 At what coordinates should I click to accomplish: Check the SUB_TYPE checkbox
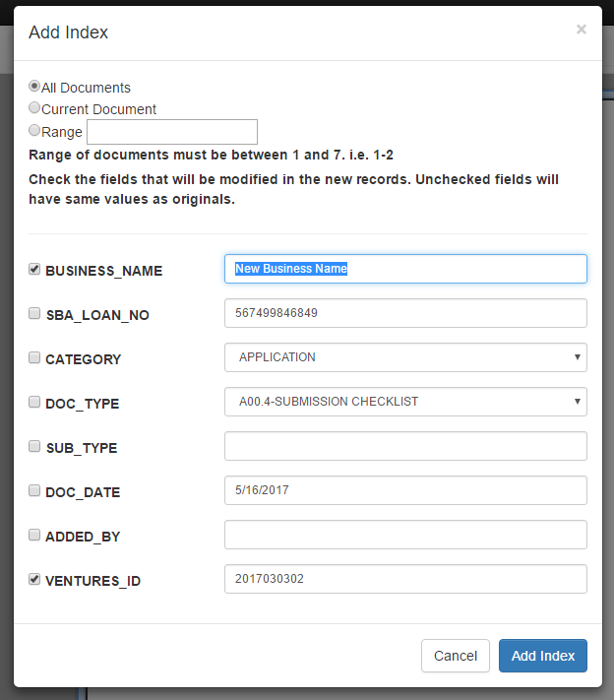coord(34,446)
